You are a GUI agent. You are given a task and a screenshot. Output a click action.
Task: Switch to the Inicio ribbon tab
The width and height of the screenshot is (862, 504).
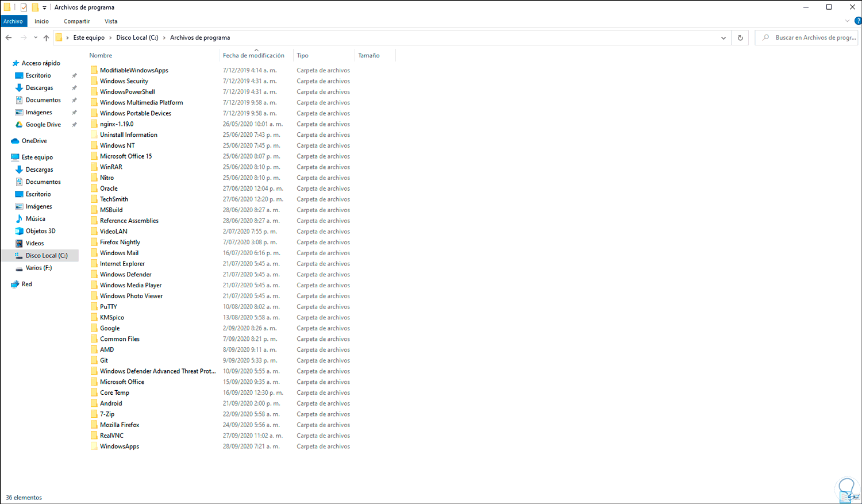point(41,21)
